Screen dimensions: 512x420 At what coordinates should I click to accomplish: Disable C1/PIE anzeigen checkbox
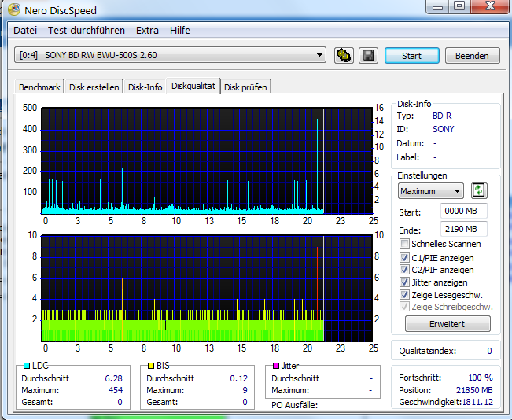pos(404,258)
